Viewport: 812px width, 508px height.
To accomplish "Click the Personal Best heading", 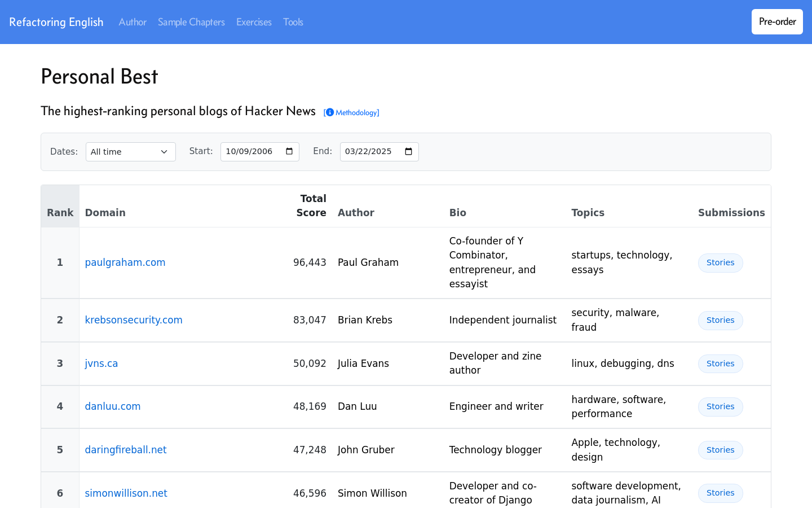I will point(99,76).
